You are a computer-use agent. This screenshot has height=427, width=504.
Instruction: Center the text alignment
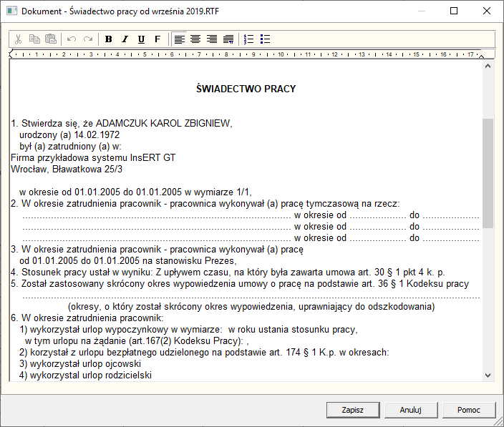coord(195,39)
